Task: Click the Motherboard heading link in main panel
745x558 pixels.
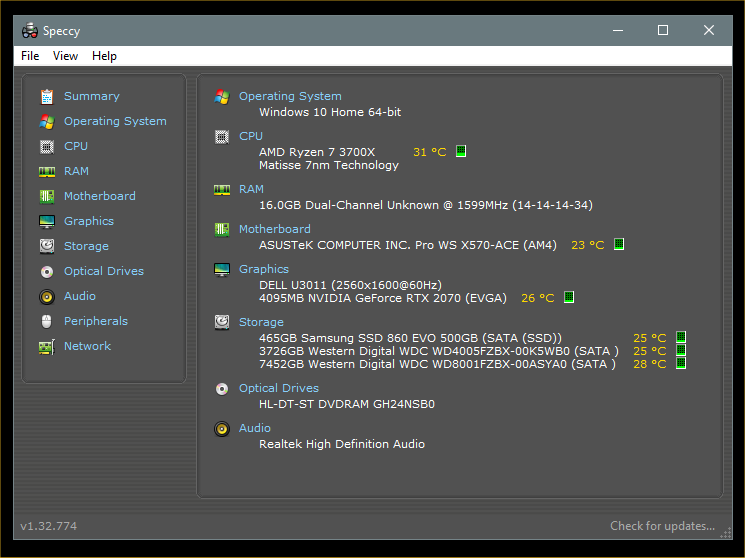Action: [x=275, y=230]
